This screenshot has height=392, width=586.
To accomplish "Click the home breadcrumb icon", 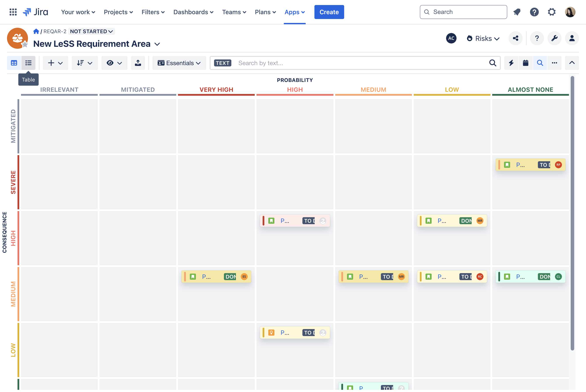I will pyautogui.click(x=36, y=31).
